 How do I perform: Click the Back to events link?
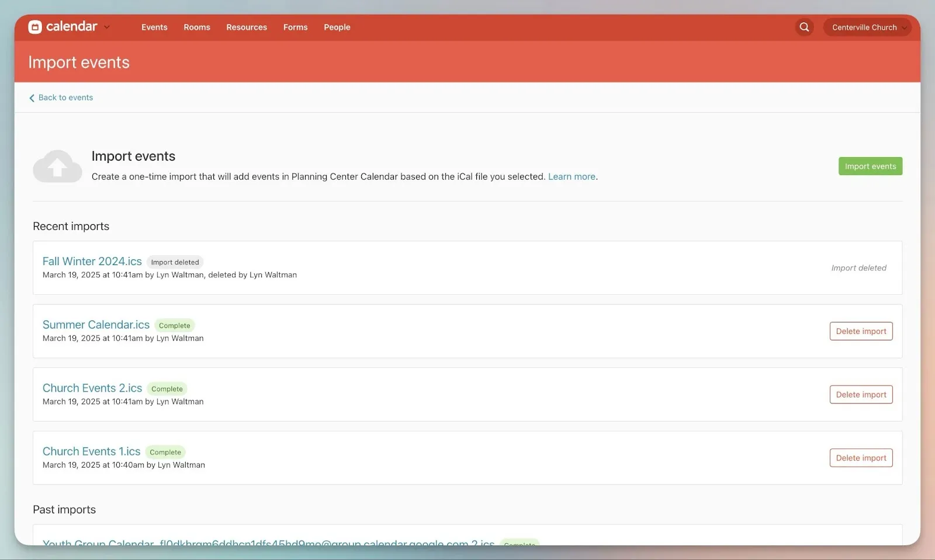(x=65, y=98)
